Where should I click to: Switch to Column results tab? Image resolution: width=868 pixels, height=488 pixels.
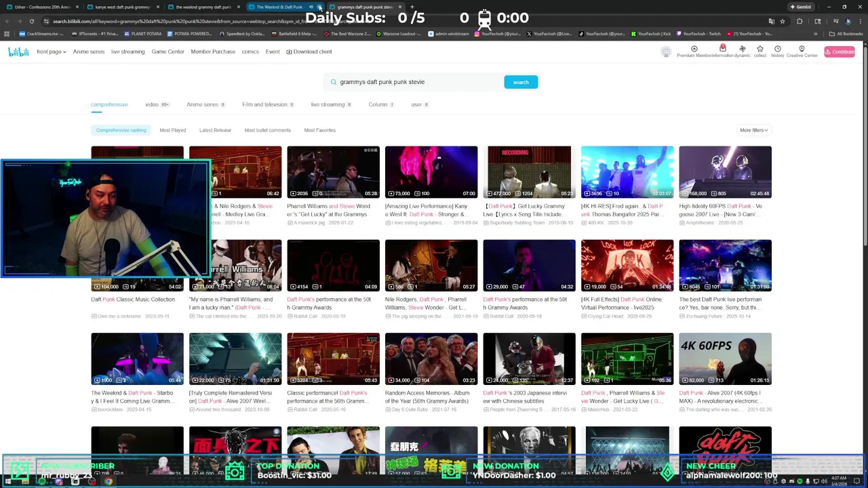point(381,104)
